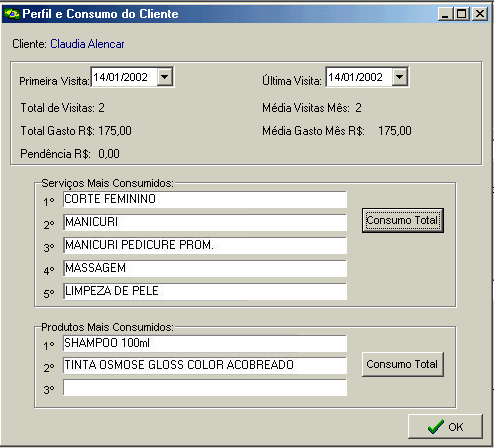494x448 pixels.
Task: Open the Última Visita date dropdown arrow
Action: [400, 77]
